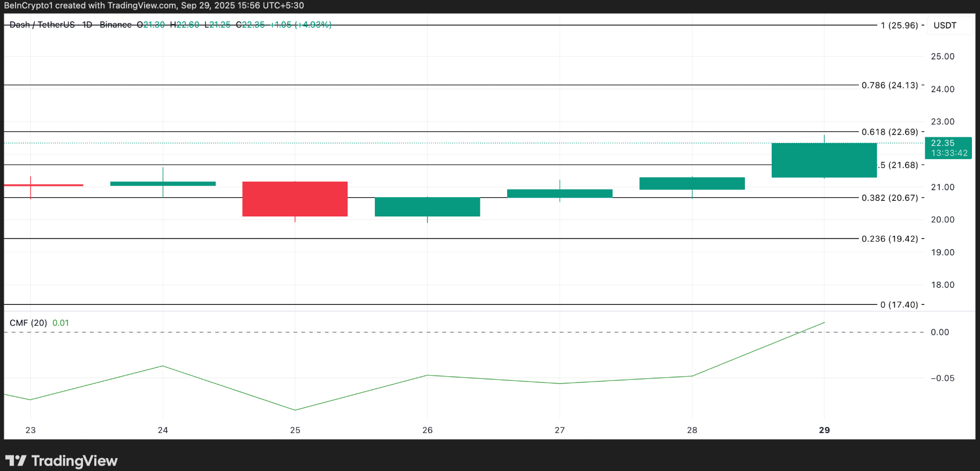The width and height of the screenshot is (980, 471).
Task: Click the 1D interval label in header
Action: [x=87, y=25]
